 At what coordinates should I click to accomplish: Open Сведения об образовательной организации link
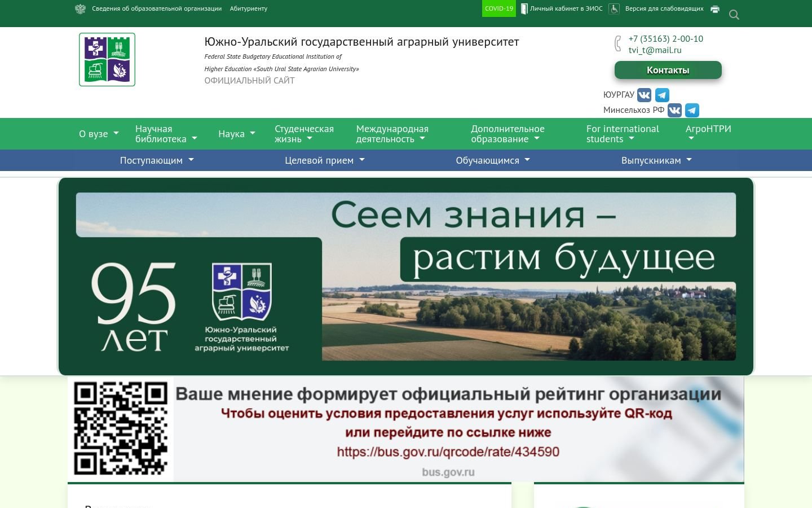tap(157, 8)
